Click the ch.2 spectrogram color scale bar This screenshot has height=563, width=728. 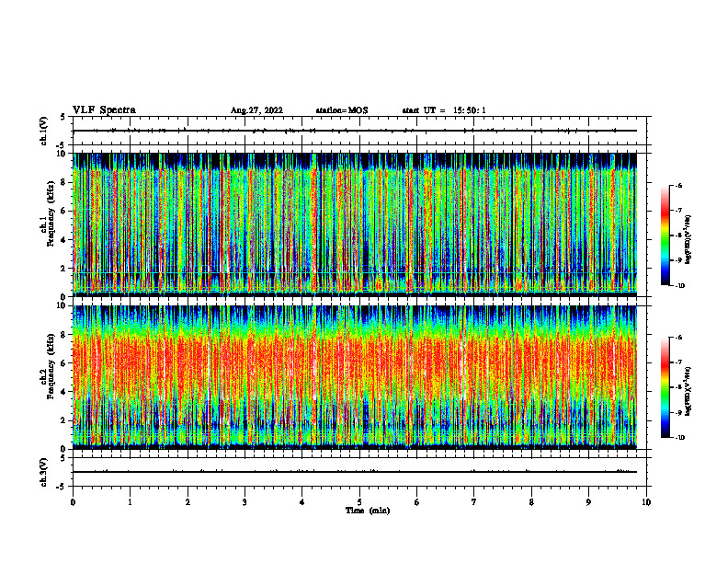point(665,387)
